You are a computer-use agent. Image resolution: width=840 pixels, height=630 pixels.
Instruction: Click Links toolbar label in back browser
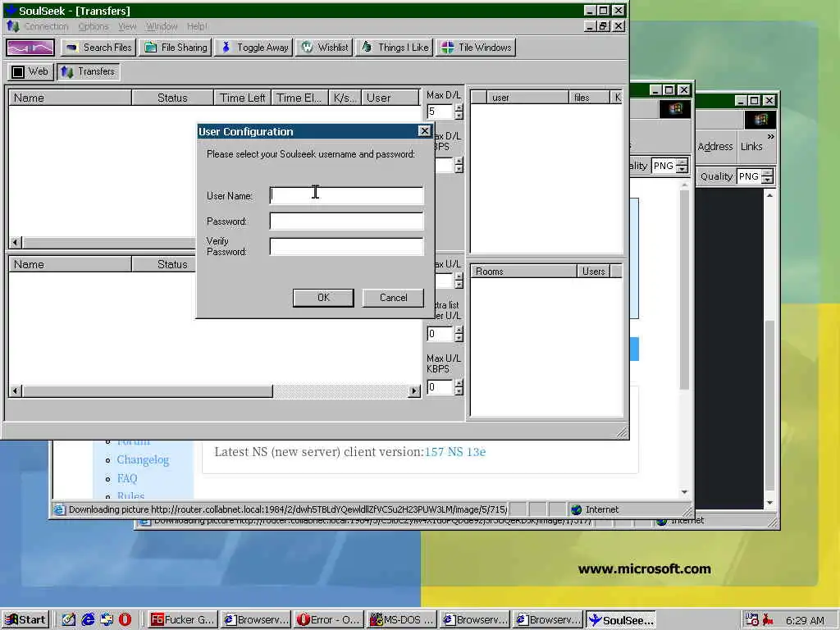(751, 146)
